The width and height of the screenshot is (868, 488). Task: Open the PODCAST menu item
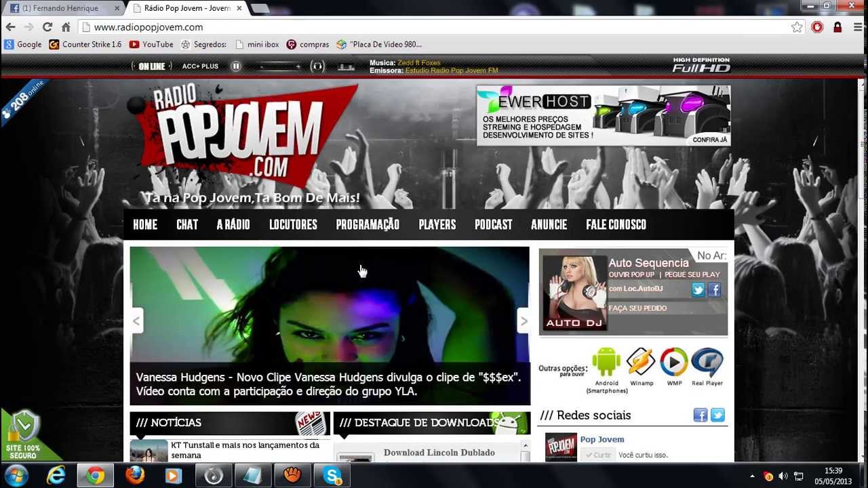pyautogui.click(x=494, y=224)
